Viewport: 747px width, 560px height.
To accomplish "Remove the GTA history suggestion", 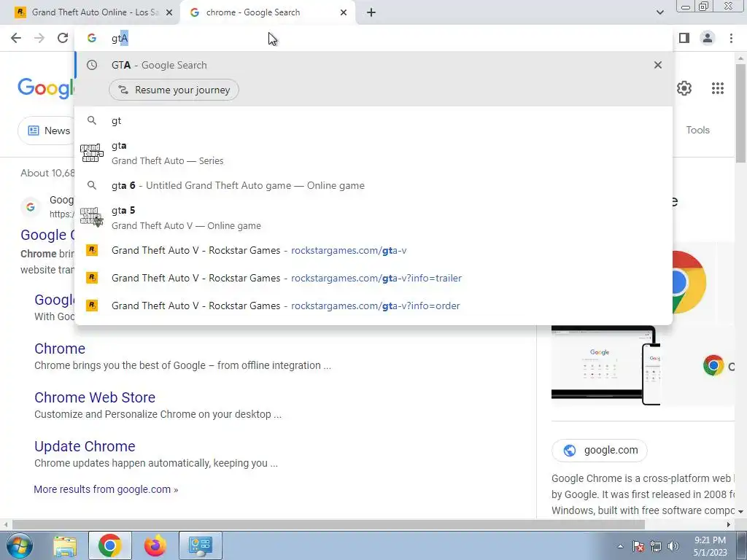I will point(658,65).
